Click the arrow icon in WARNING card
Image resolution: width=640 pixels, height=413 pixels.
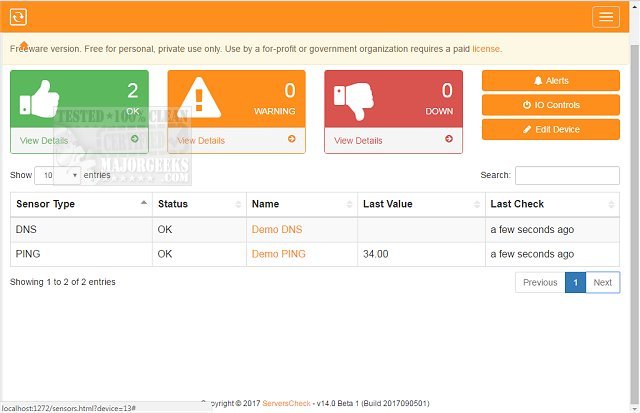[x=291, y=139]
